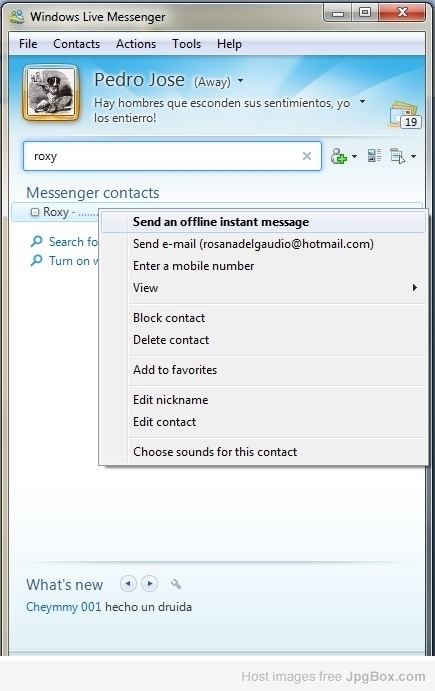Show previous What's new item
Viewport: 435px width, 691px height.
[x=128, y=584]
